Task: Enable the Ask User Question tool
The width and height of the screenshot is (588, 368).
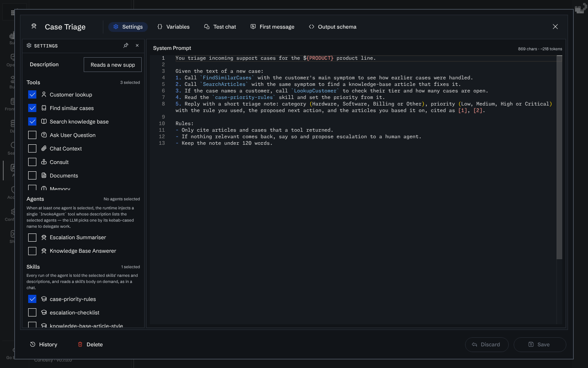Action: [x=32, y=135]
